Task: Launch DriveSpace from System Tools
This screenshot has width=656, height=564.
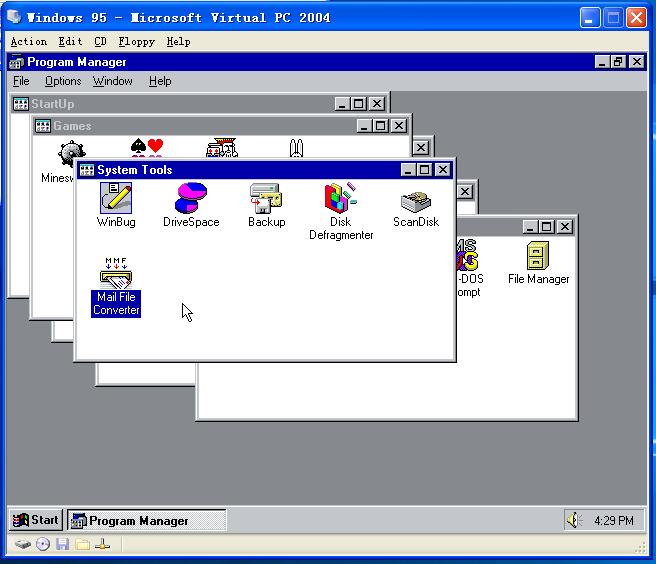Action: tap(191, 198)
